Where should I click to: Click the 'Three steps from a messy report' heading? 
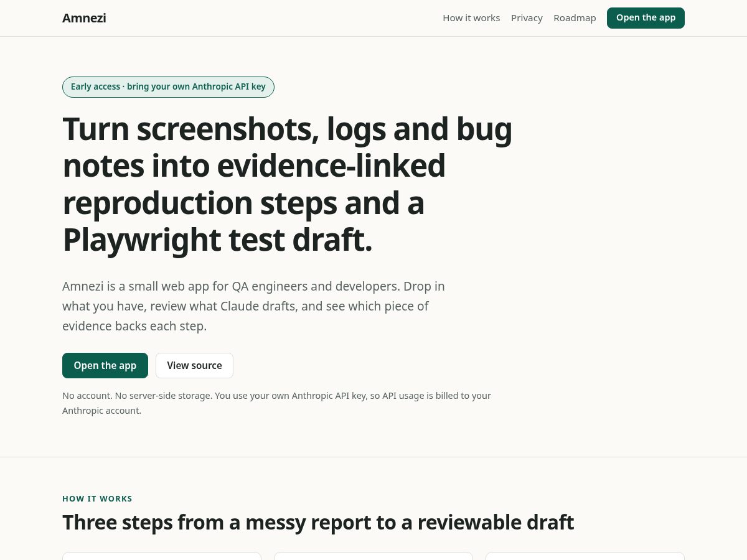(x=318, y=522)
